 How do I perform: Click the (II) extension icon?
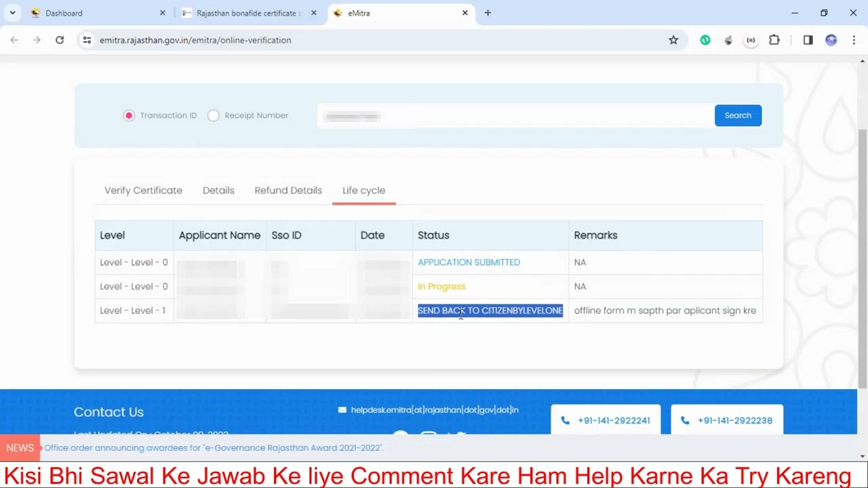(x=751, y=40)
